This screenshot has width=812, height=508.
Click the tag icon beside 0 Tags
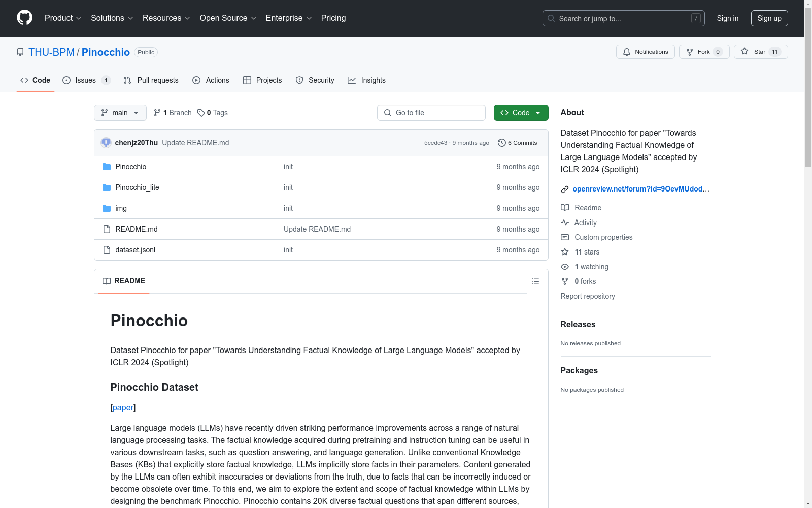201,113
